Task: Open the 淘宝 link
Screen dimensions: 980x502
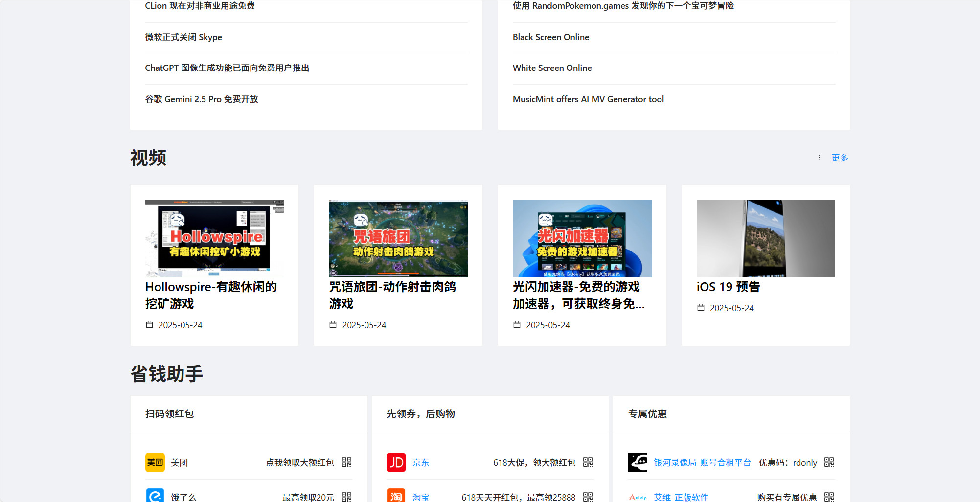Action: click(421, 497)
